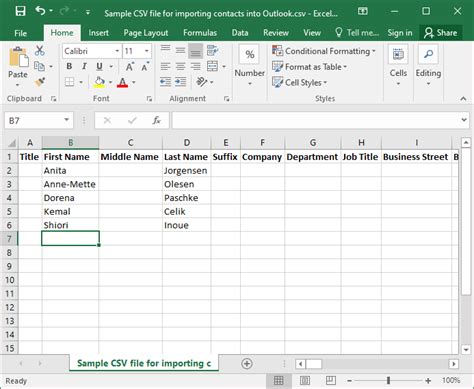Apply red font color with the A icon

[x=122, y=82]
